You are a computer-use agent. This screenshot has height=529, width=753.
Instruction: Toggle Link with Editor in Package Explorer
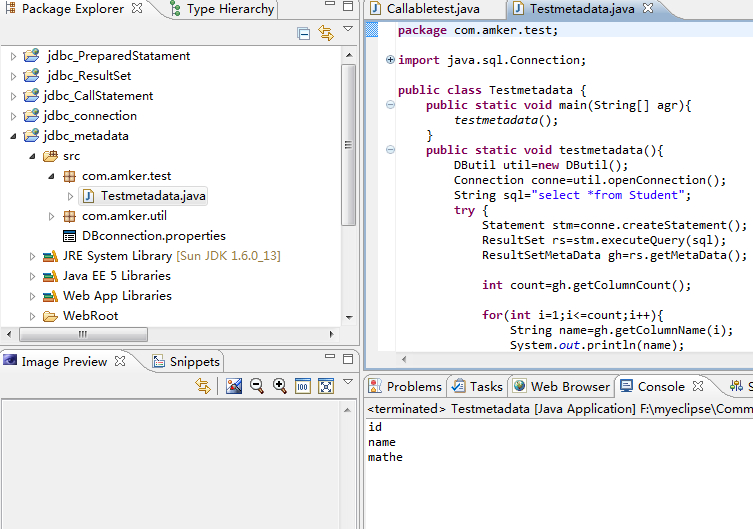(326, 33)
